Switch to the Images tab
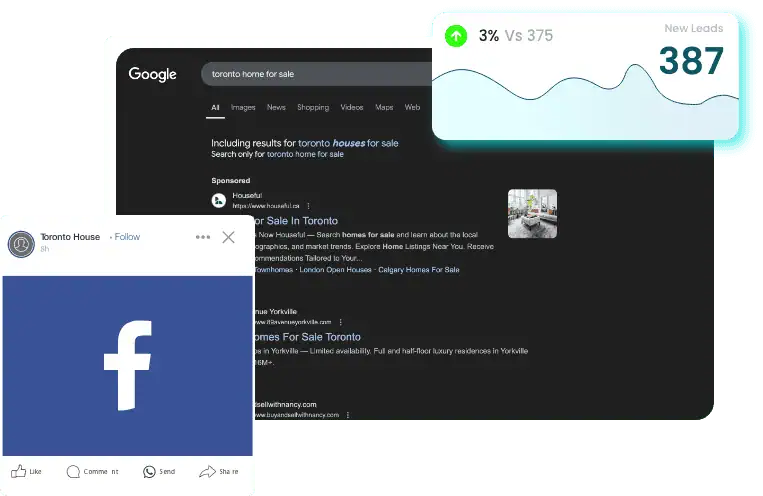The image size is (763, 496). (x=243, y=108)
